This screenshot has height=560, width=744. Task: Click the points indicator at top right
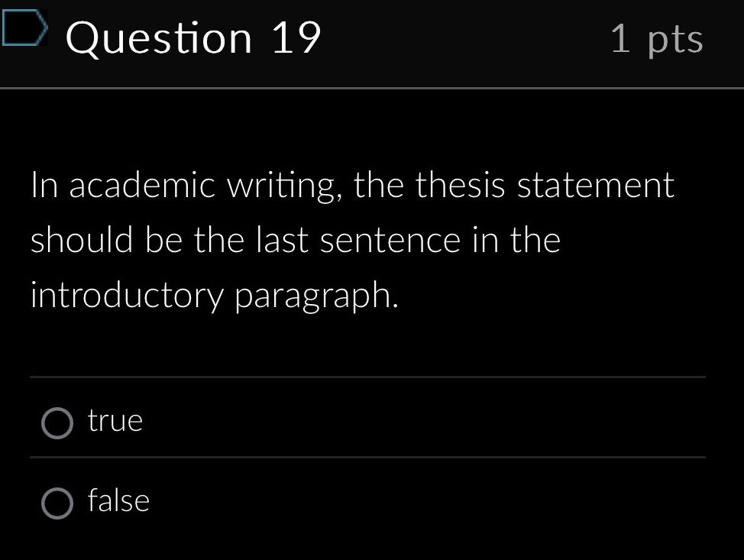(658, 40)
